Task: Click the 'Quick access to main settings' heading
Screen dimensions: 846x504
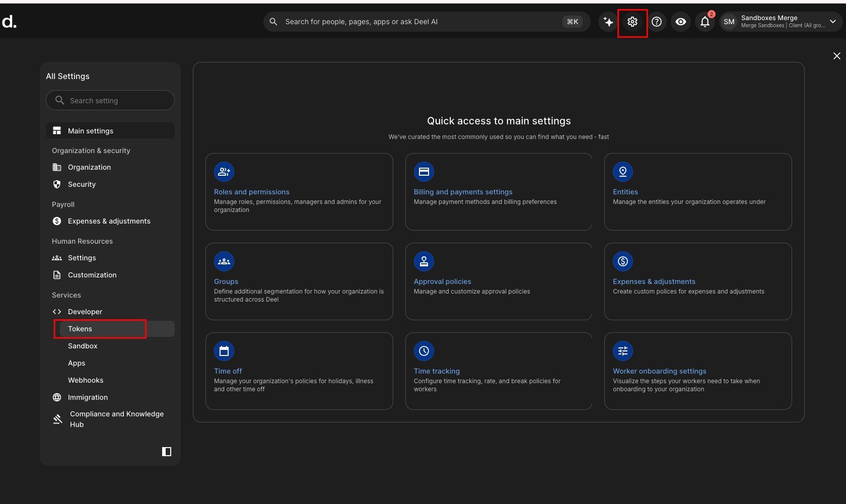Action: click(499, 121)
